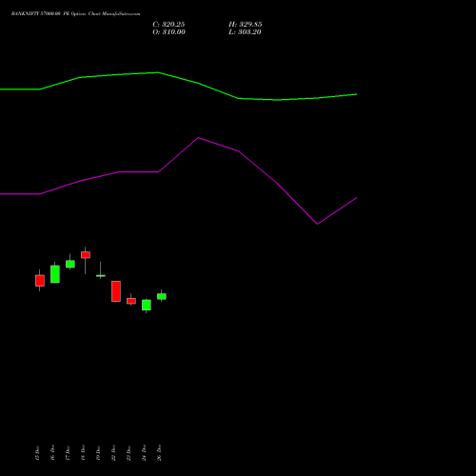Select the 24 Dec date label
Image resolution: width=476 pixels, height=476 pixels.
[144, 453]
